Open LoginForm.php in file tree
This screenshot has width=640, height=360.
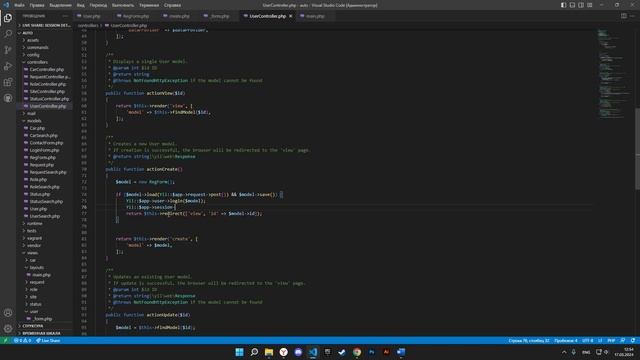pyautogui.click(x=44, y=150)
